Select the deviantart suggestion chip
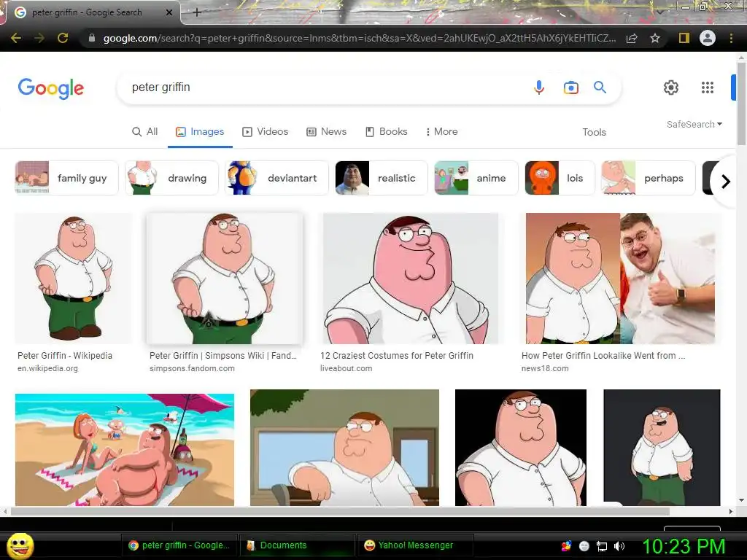Viewport: 747px width, 560px height. pos(276,178)
